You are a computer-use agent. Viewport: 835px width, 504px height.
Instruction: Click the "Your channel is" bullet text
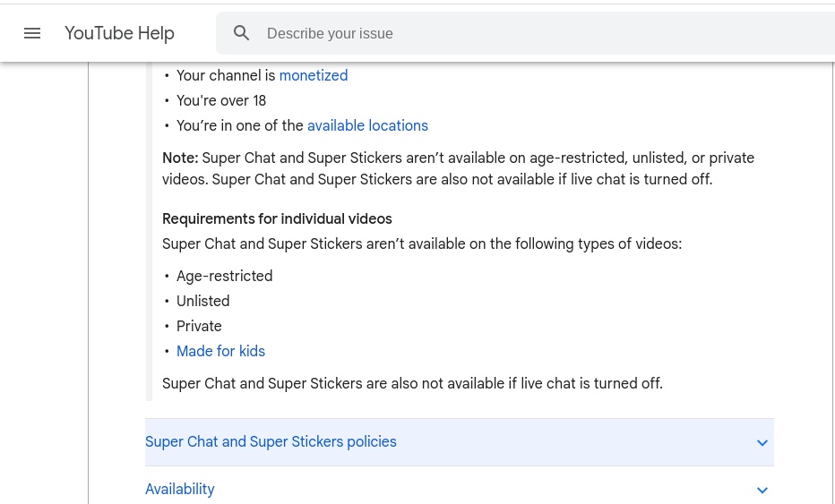click(227, 75)
